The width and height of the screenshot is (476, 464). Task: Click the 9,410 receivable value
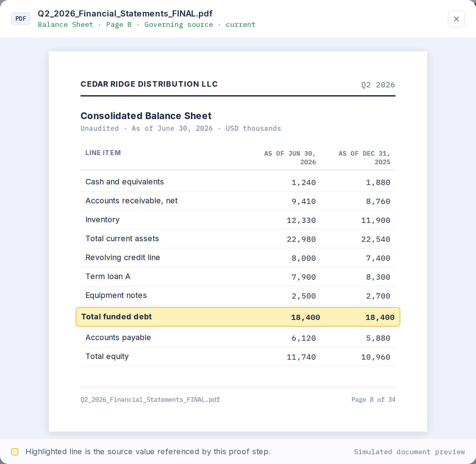(304, 201)
